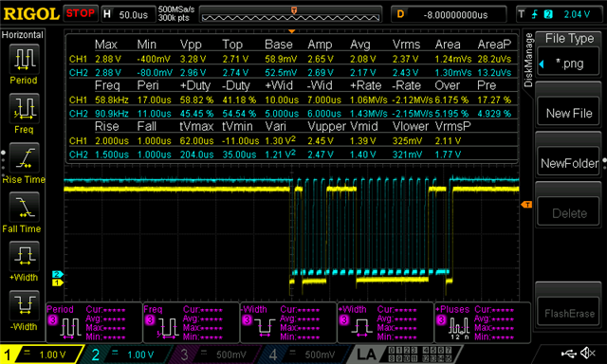Viewport: 607px width, 364px height.
Task: Click the USB connection status icon
Action: [x=569, y=354]
